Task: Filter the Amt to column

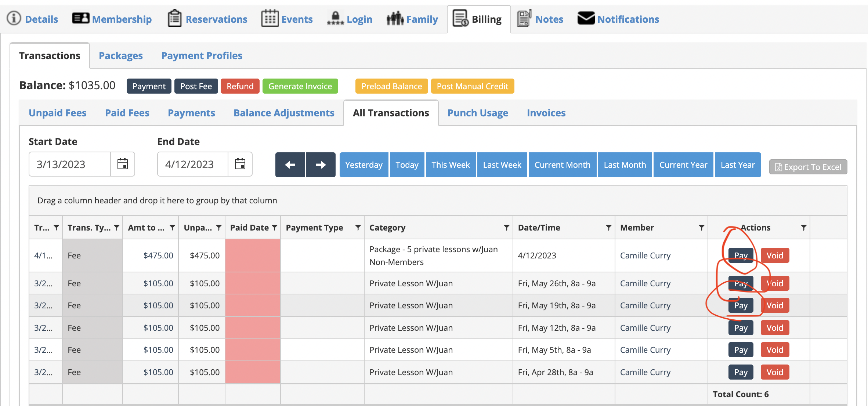Action: [172, 228]
